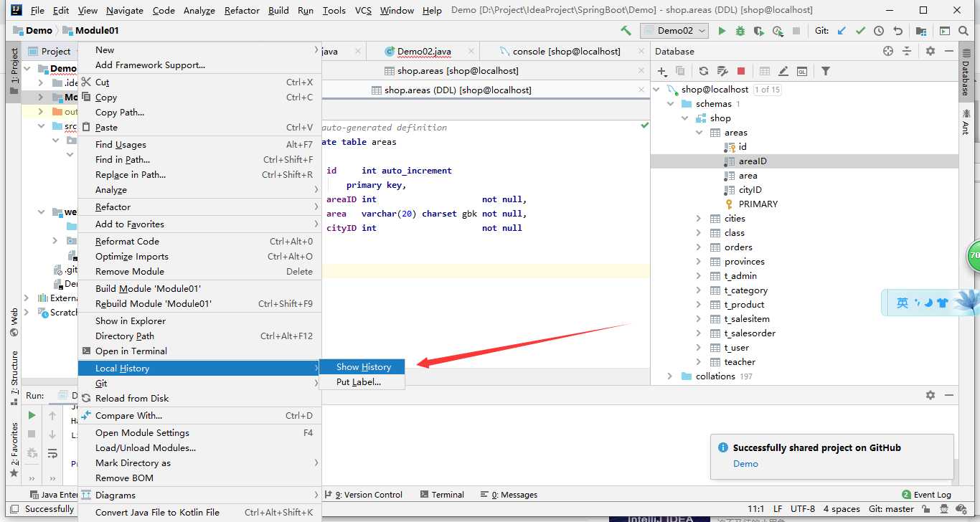The height and width of the screenshot is (522, 980).
Task: Click the 英 input method indicator
Action: pyautogui.click(x=903, y=303)
